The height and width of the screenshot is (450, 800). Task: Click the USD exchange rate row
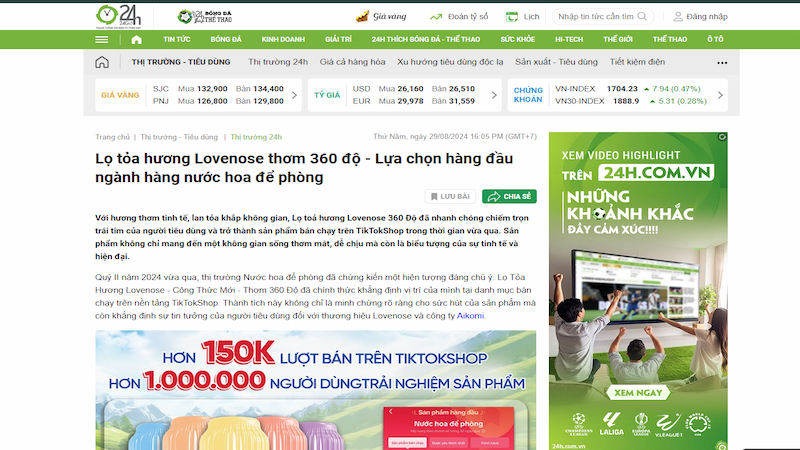pyautogui.click(x=414, y=89)
